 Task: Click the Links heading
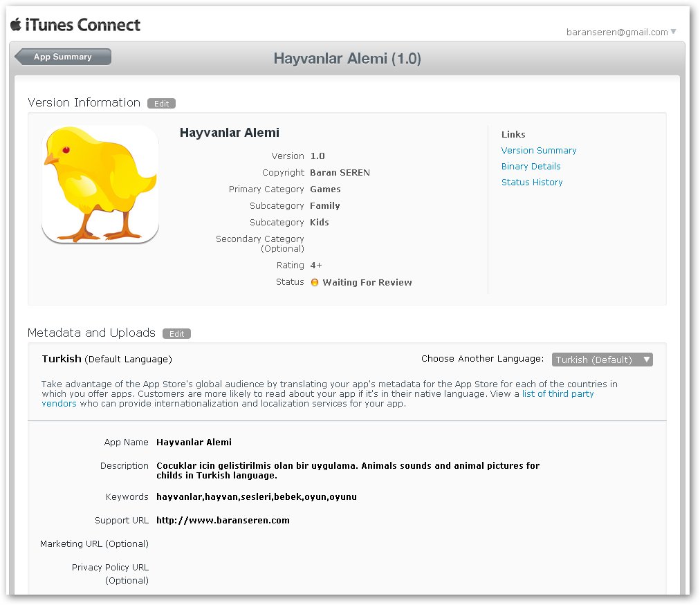[x=513, y=134]
